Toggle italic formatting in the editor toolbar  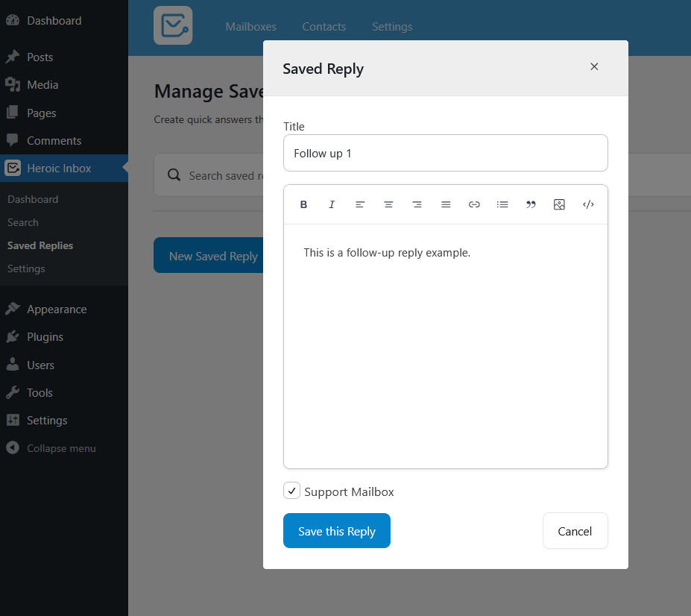tap(332, 204)
